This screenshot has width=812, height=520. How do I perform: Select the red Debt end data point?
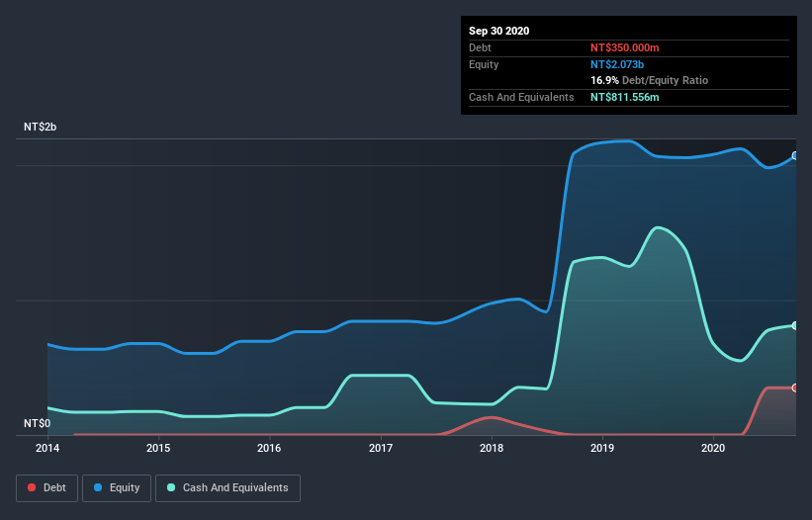[795, 388]
